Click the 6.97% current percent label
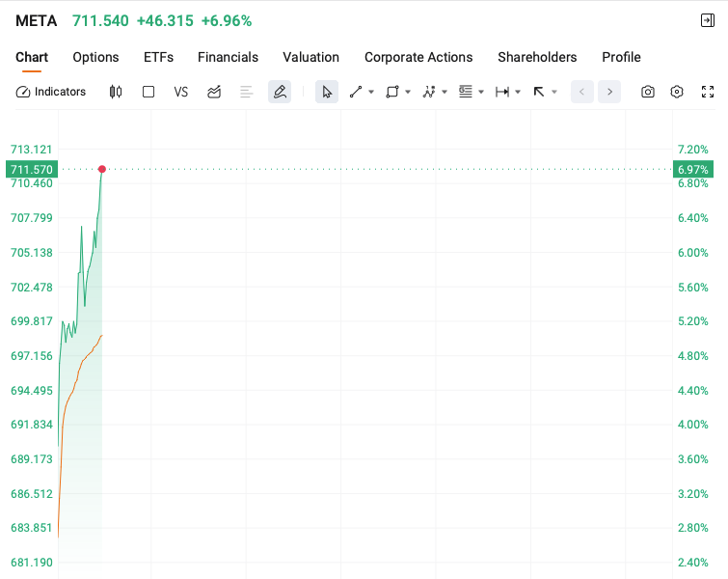Viewport: 728px width, 579px height. click(x=692, y=169)
